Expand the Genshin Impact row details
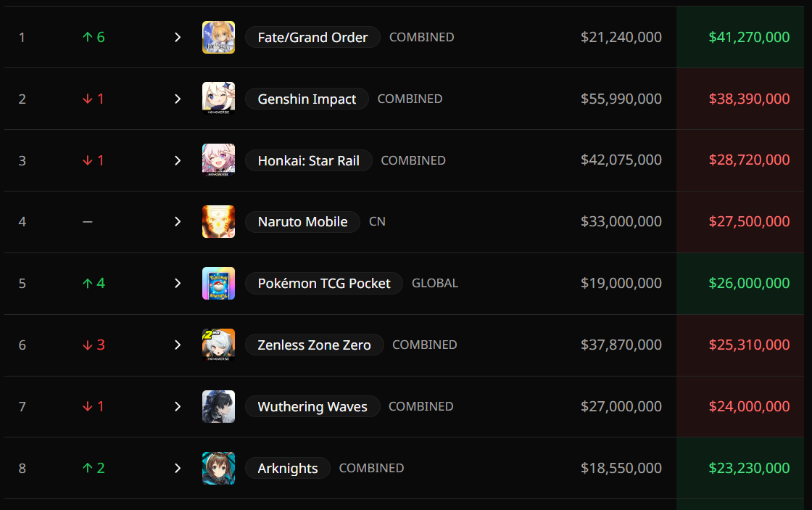Screen dimensions: 812x510 [178, 99]
